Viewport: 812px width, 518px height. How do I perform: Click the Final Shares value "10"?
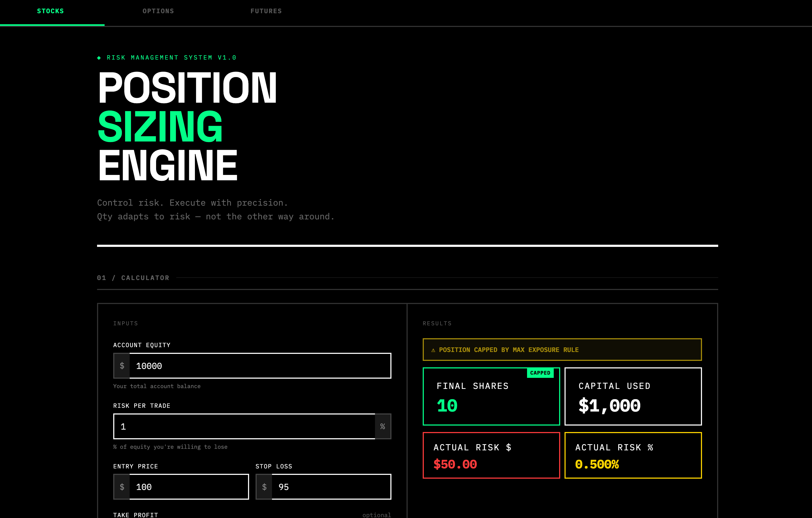pyautogui.click(x=447, y=406)
